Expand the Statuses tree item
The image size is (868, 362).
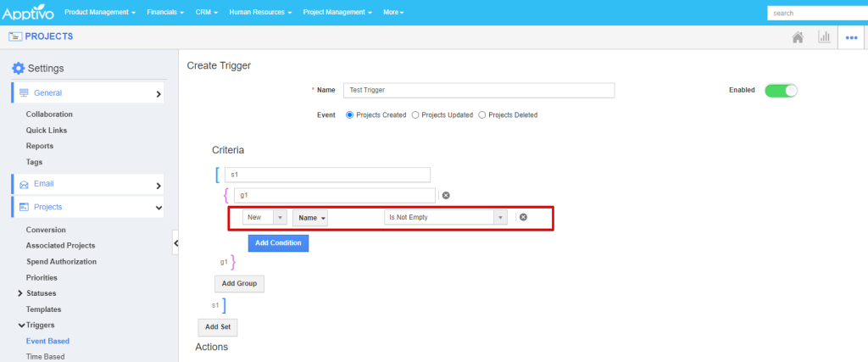pyautogui.click(x=19, y=293)
